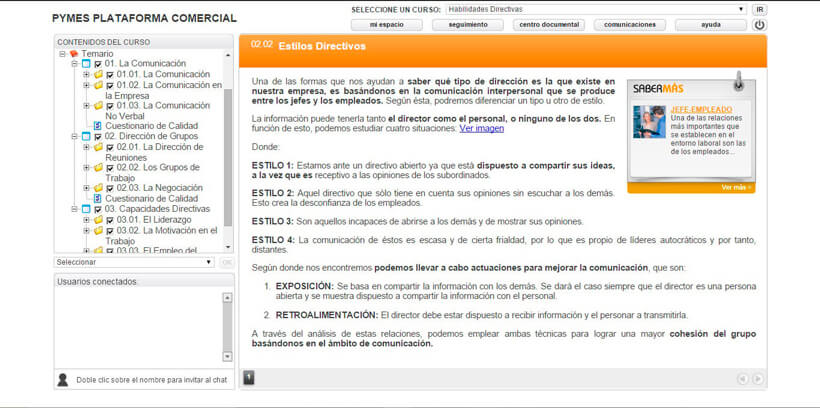
Task: Toggle checkbox for 02. Dirección de Grupos
Action: click(98, 137)
